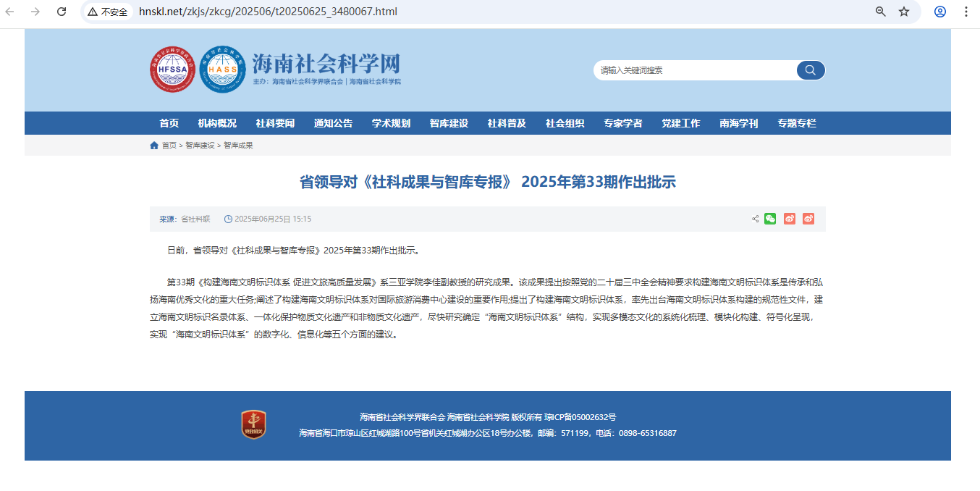Click the share icon beside the WeChat icon
The image size is (980, 491).
coord(755,219)
